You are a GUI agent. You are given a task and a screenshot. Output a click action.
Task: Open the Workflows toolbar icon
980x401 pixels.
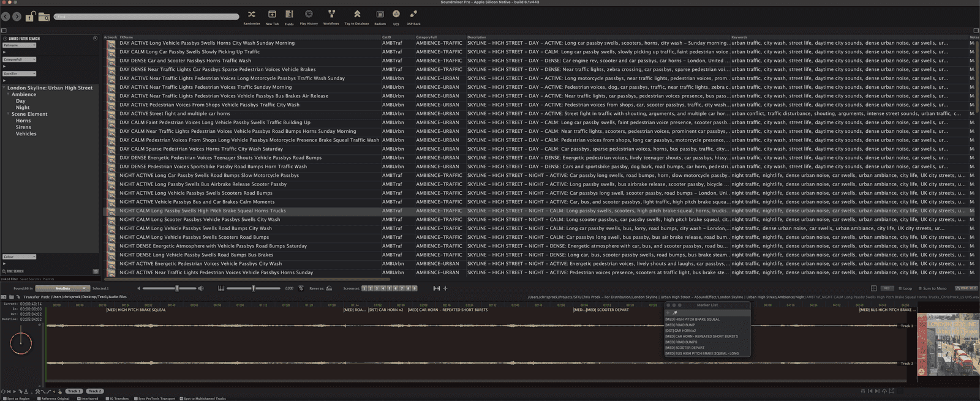[331, 14]
